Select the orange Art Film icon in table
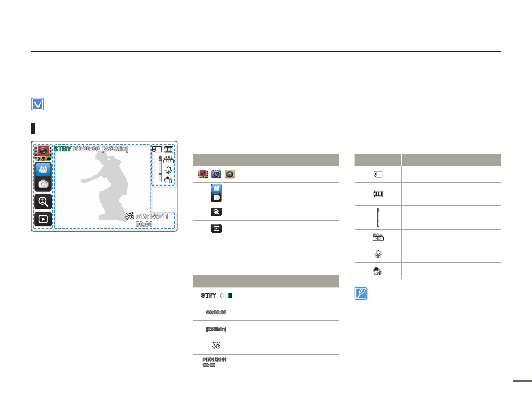 pos(229,174)
